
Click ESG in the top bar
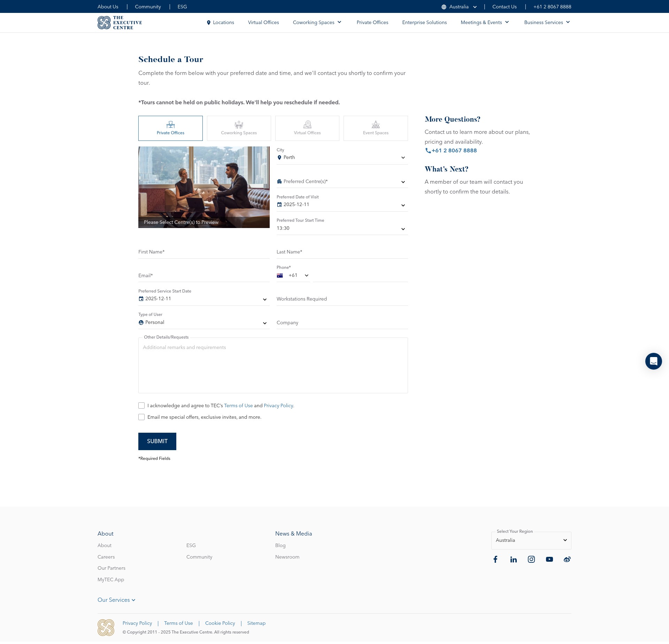[x=182, y=7]
